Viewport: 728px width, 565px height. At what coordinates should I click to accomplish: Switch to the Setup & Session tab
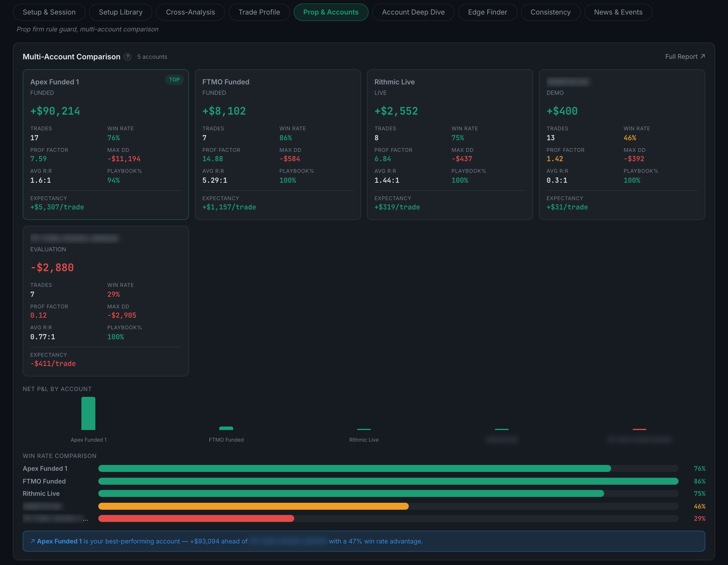[x=49, y=12]
